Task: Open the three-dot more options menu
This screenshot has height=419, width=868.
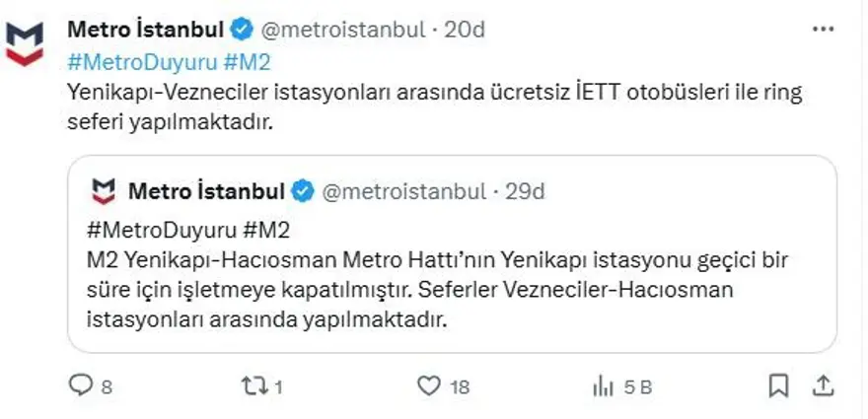Action: 823,31
